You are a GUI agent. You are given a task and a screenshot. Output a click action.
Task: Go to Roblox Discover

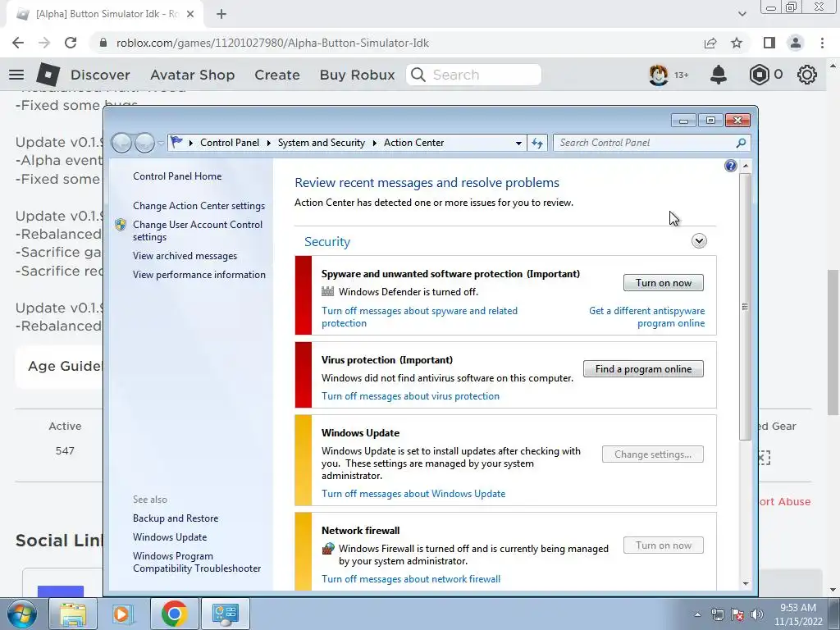100,75
